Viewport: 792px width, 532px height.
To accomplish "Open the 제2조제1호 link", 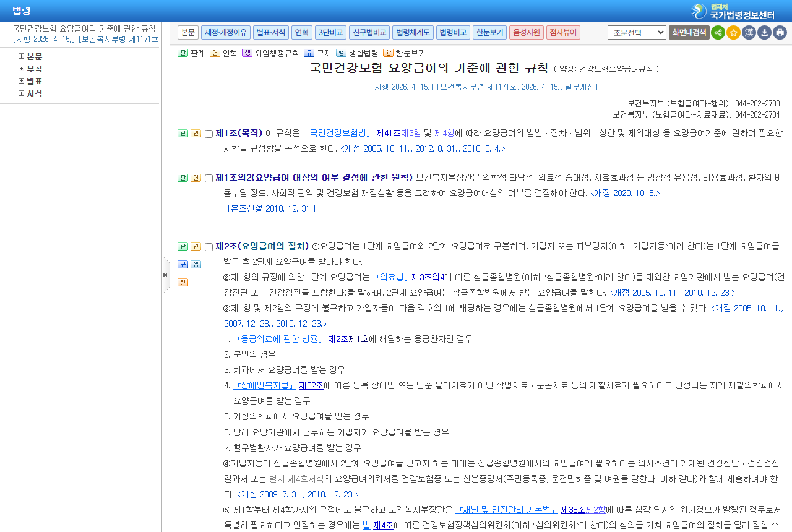I will pyautogui.click(x=348, y=339).
